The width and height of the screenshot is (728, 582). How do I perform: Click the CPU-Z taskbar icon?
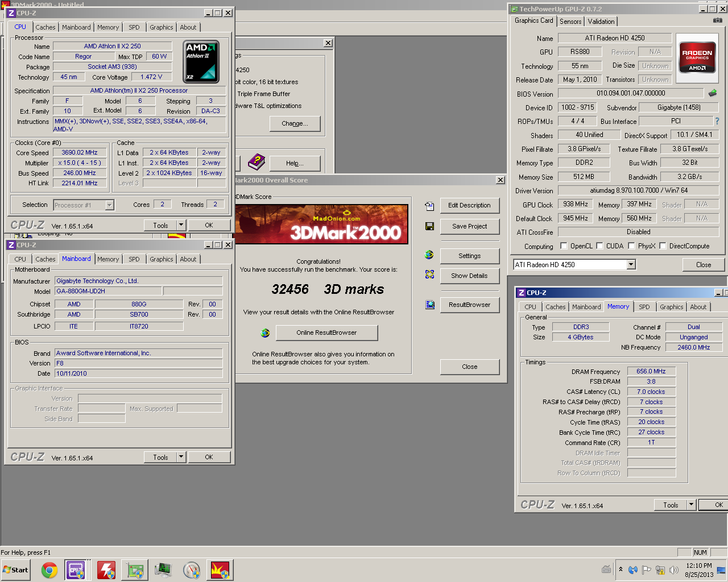[x=76, y=570]
